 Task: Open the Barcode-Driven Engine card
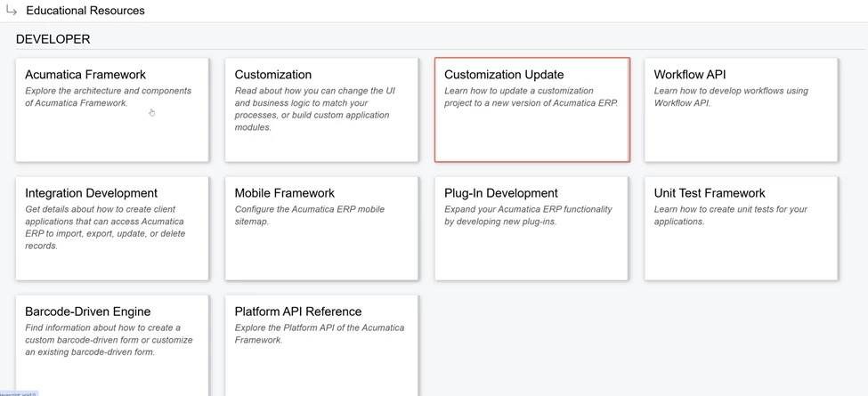click(x=112, y=345)
